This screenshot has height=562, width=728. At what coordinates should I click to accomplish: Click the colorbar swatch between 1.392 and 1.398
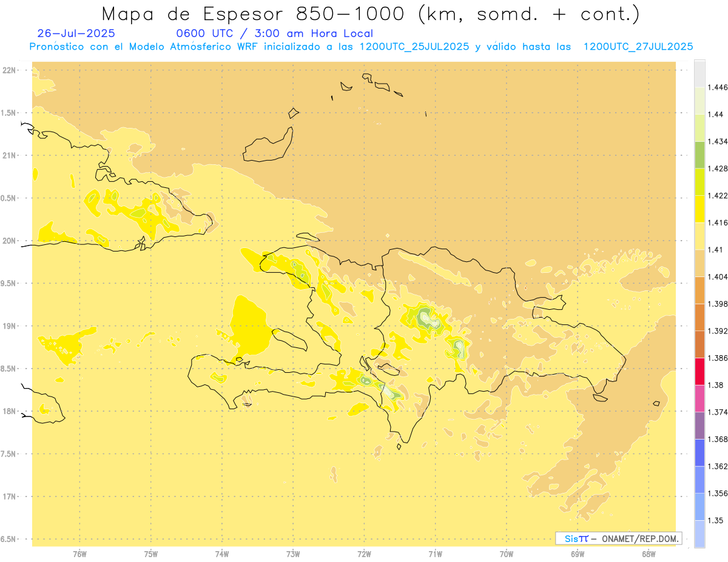(699, 317)
